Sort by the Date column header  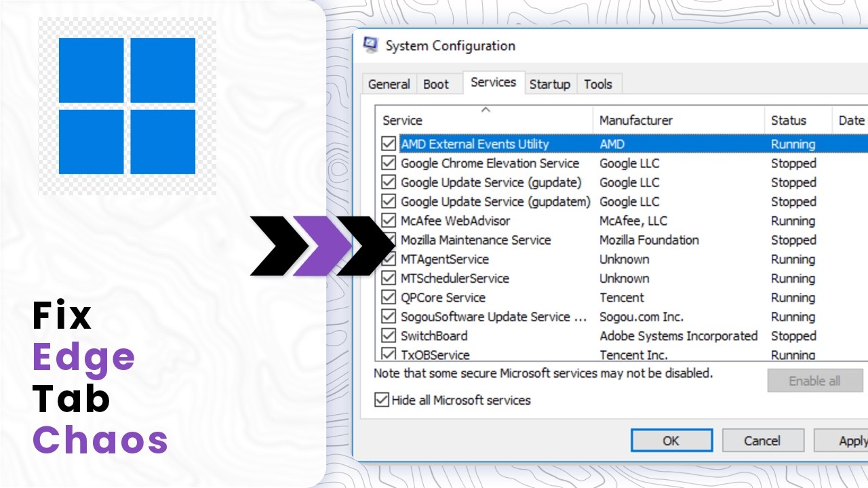(x=850, y=120)
